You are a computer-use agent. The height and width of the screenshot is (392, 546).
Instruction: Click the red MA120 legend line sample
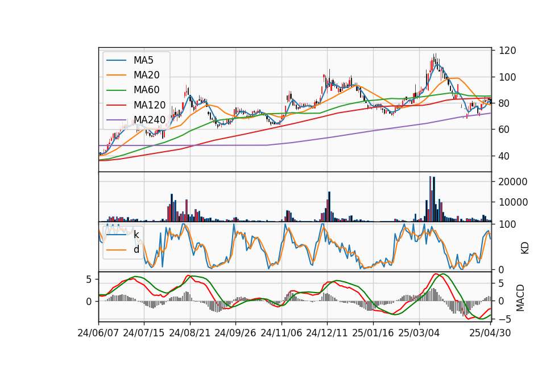116,105
